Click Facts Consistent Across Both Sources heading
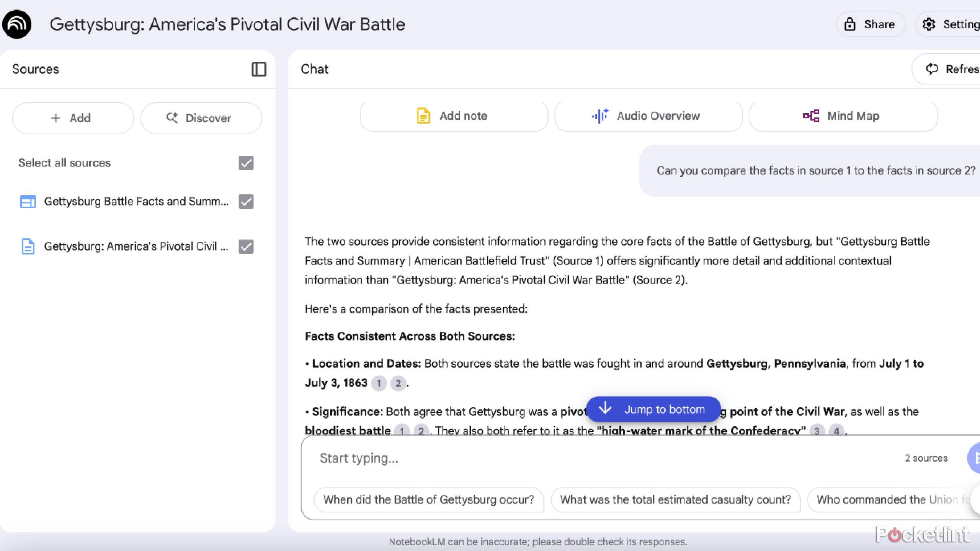This screenshot has width=980, height=551. click(x=410, y=336)
